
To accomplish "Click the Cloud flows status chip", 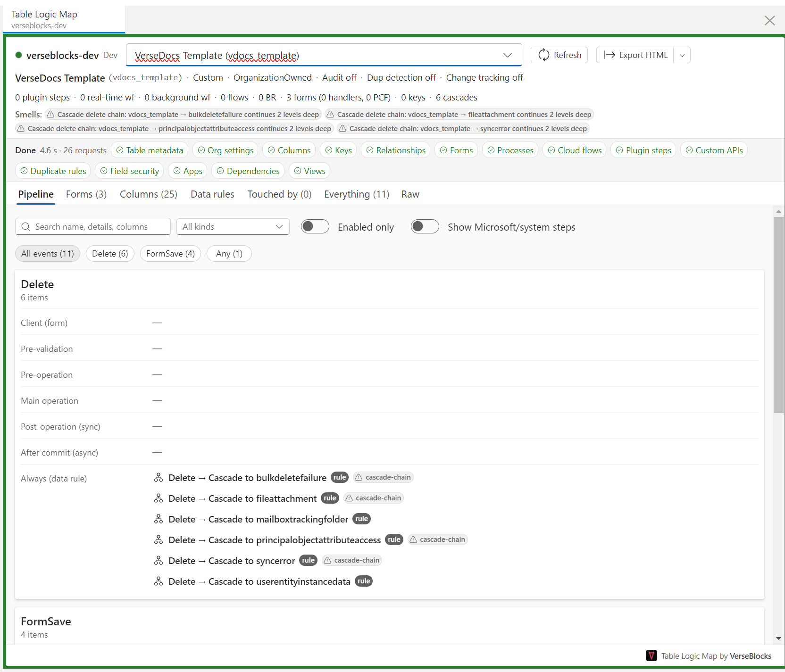I will 575,150.
